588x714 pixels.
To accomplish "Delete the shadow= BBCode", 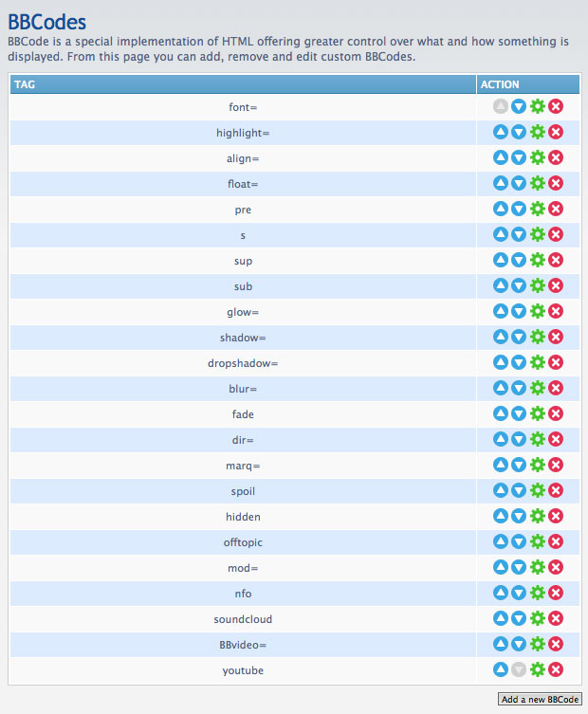I will pyautogui.click(x=556, y=337).
